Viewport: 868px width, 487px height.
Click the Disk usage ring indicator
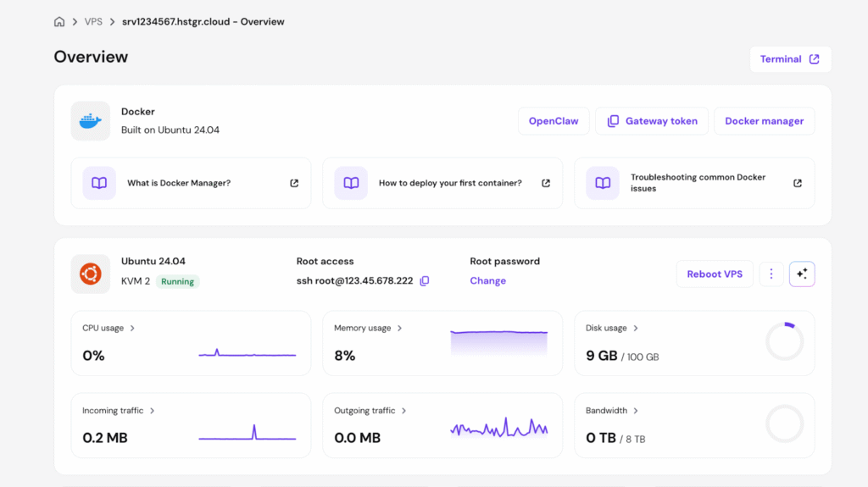(784, 341)
